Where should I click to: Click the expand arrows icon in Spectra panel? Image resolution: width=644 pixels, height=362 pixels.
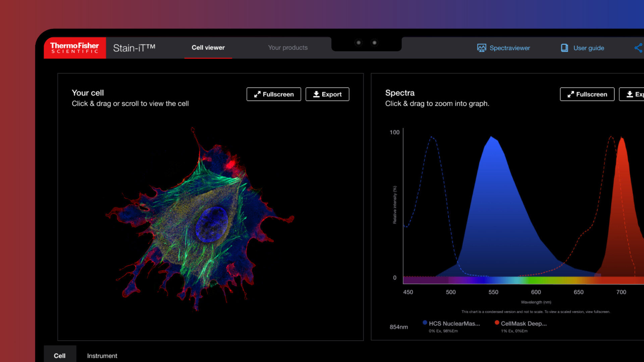click(x=571, y=95)
